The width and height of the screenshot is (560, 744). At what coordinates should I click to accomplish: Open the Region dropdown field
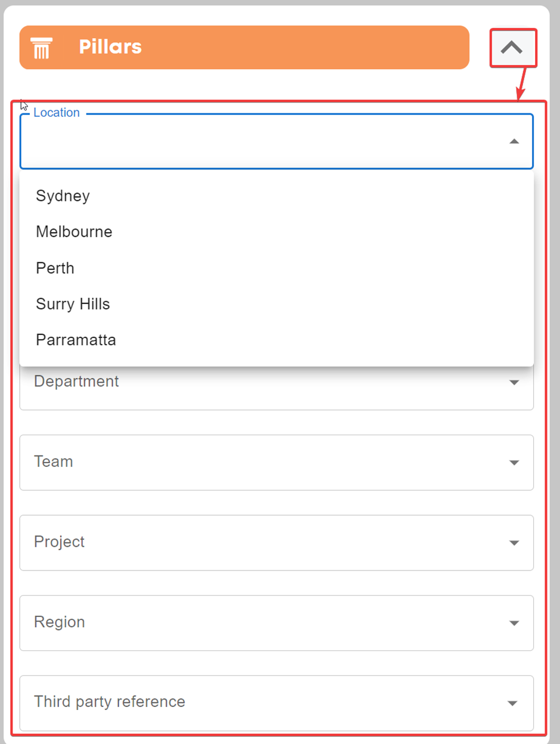(276, 623)
